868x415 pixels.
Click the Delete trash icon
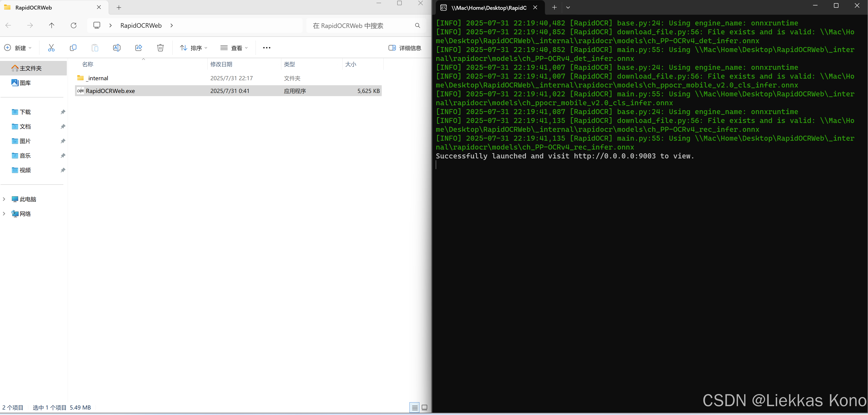point(160,48)
